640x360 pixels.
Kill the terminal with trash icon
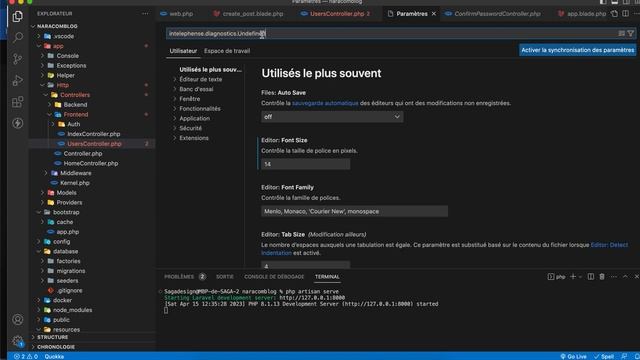[602, 277]
